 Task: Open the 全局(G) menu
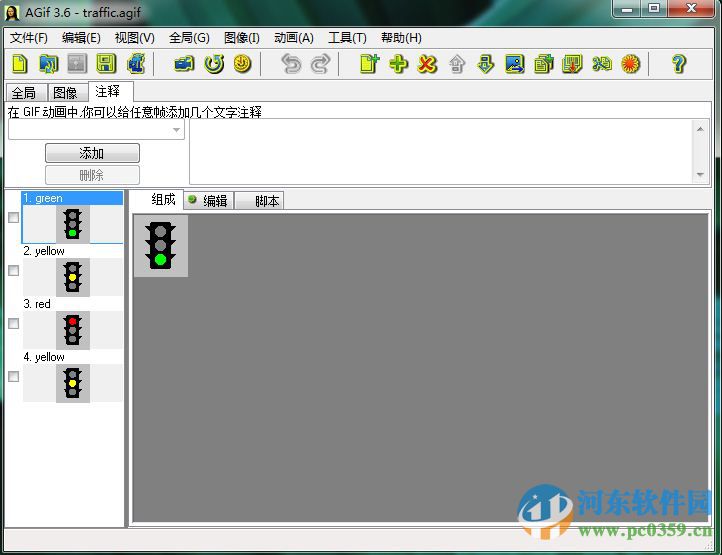[189, 38]
